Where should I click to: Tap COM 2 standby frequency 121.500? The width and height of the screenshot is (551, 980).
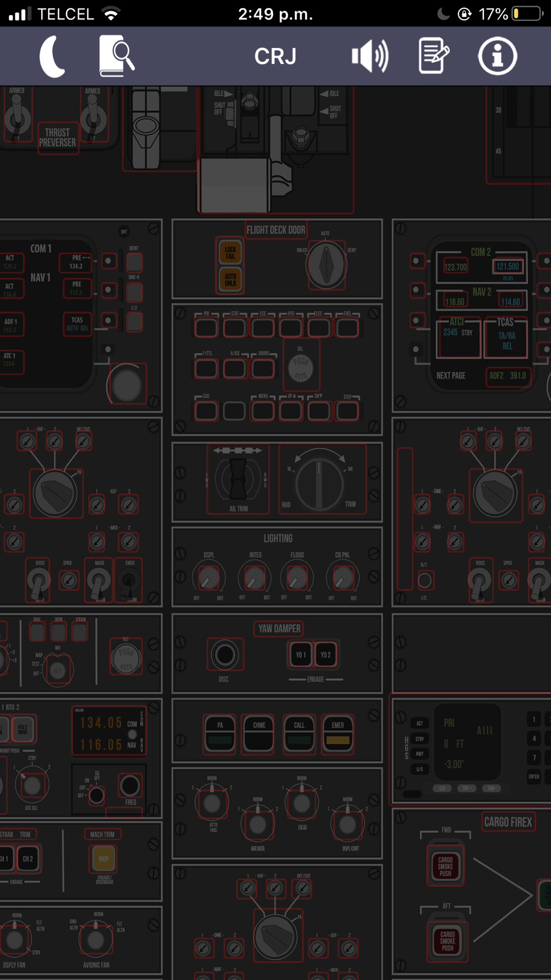507,266
